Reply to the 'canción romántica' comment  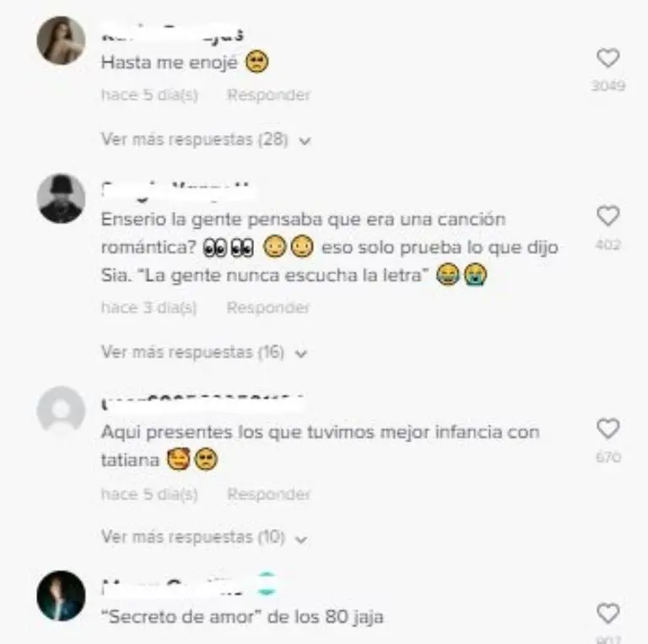tap(267, 307)
